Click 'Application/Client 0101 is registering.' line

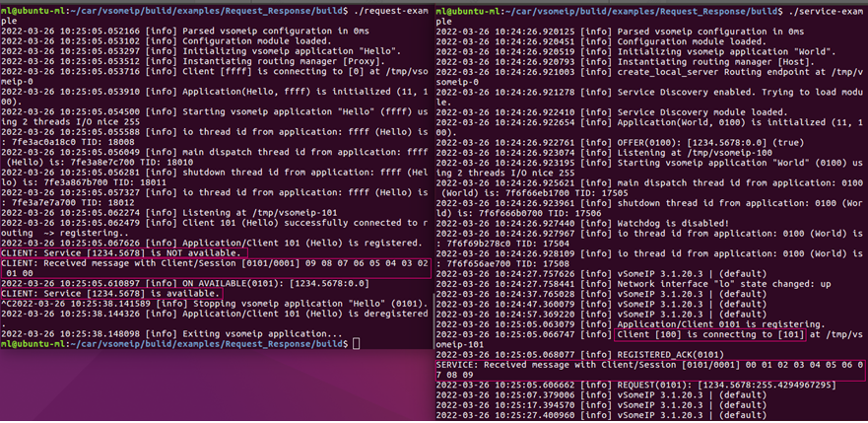coord(630,323)
